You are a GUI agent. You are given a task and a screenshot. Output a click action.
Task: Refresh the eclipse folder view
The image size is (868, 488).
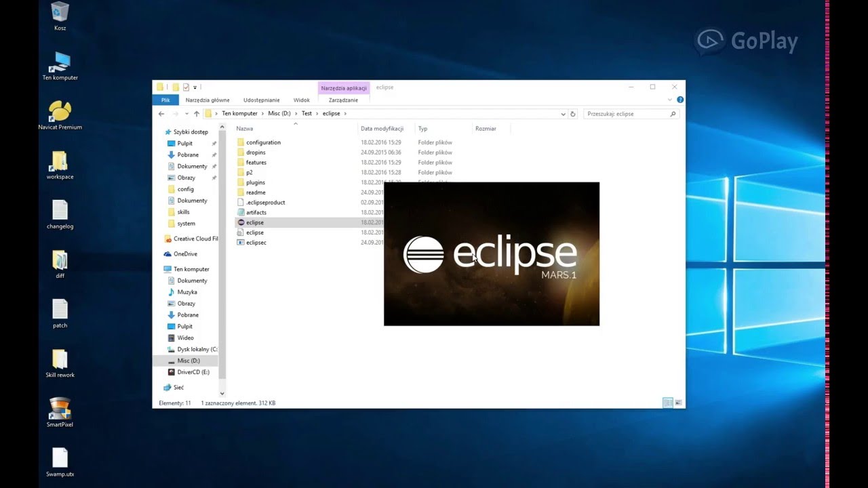[573, 114]
